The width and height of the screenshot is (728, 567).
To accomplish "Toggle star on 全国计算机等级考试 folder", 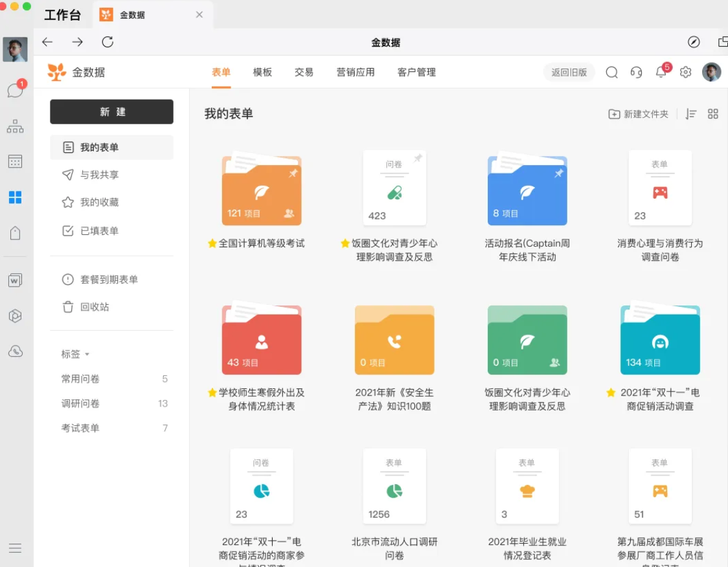I will [212, 243].
